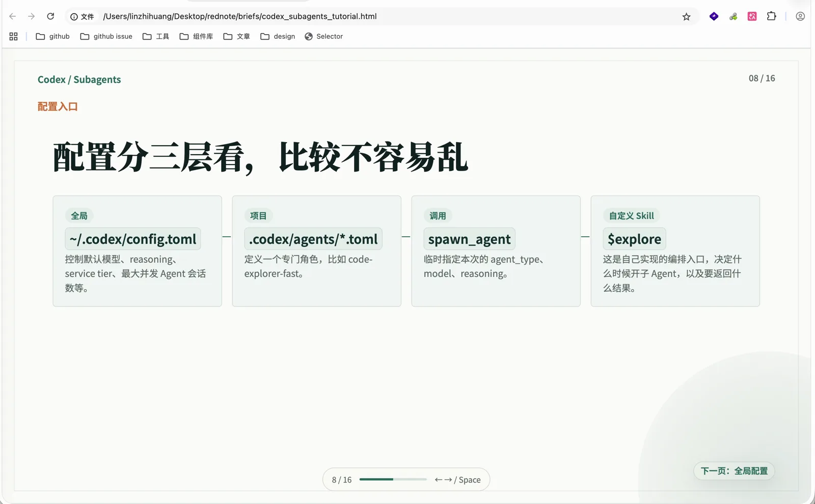Open the purple diamond extension
Image resolution: width=815 pixels, height=504 pixels.
(714, 16)
